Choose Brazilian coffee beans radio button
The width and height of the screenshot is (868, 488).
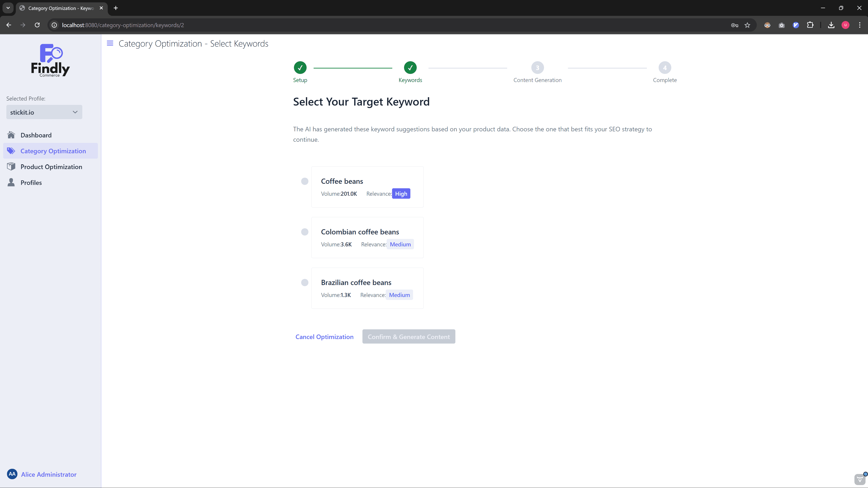point(305,283)
